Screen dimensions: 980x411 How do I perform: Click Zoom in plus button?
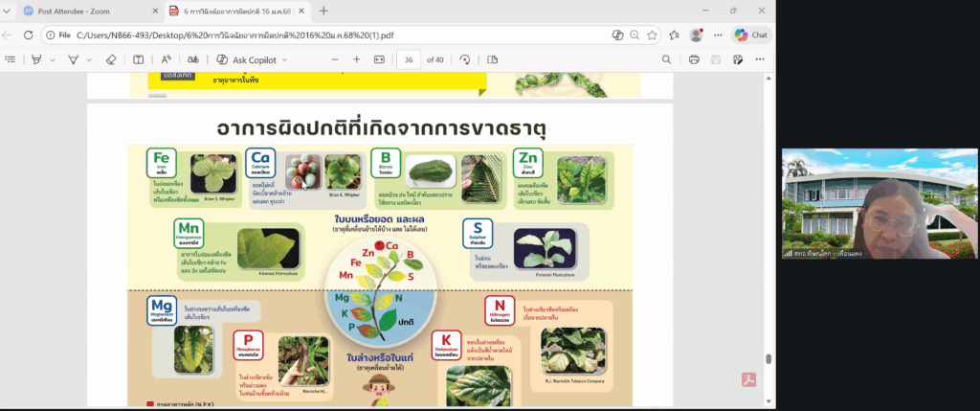(x=356, y=59)
